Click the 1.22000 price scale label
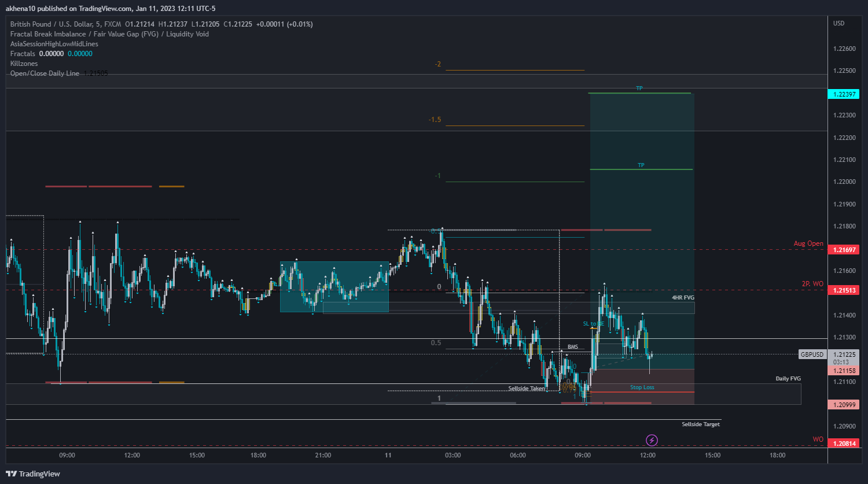This screenshot has height=484, width=868. (x=844, y=182)
